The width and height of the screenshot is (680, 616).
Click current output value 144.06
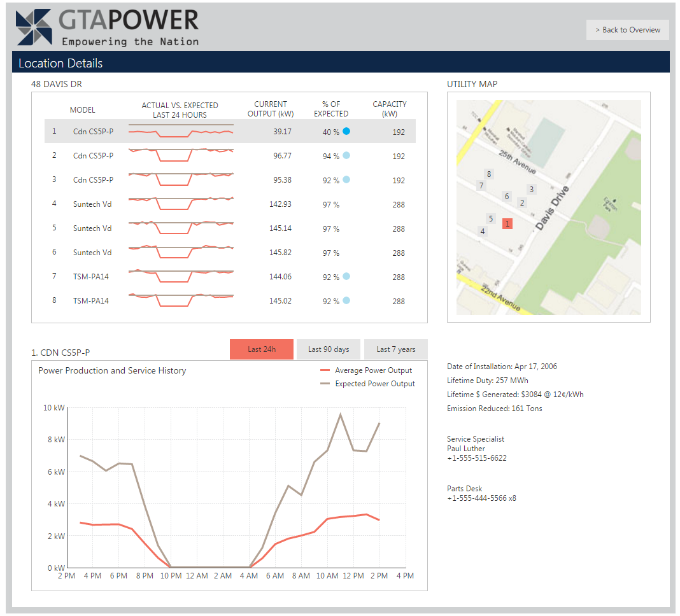(x=280, y=277)
